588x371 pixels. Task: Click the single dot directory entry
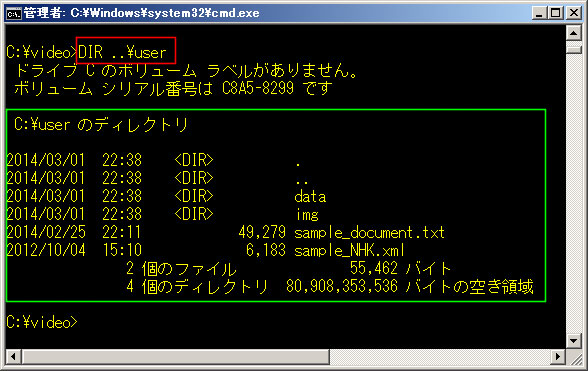298,164
